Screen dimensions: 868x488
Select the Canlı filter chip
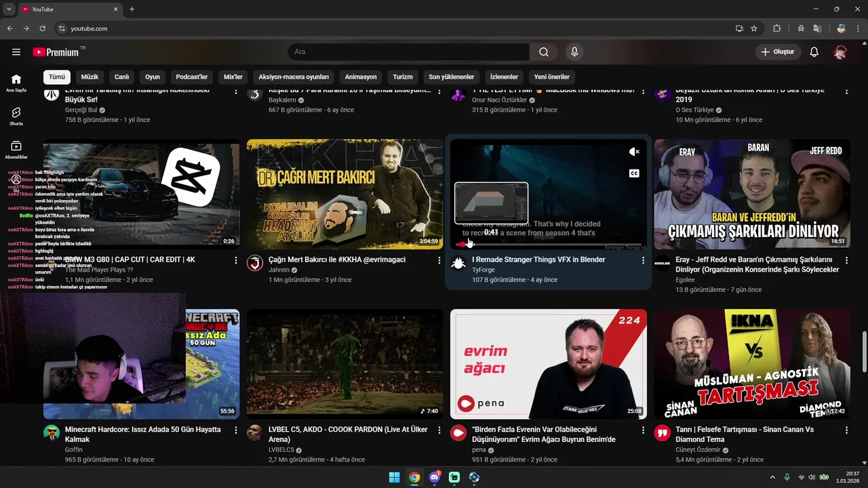point(121,77)
